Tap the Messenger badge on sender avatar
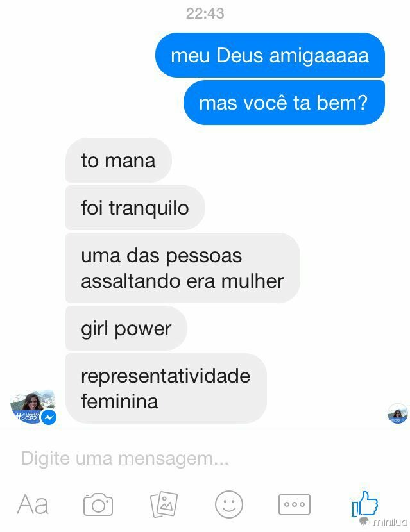 click(49, 418)
